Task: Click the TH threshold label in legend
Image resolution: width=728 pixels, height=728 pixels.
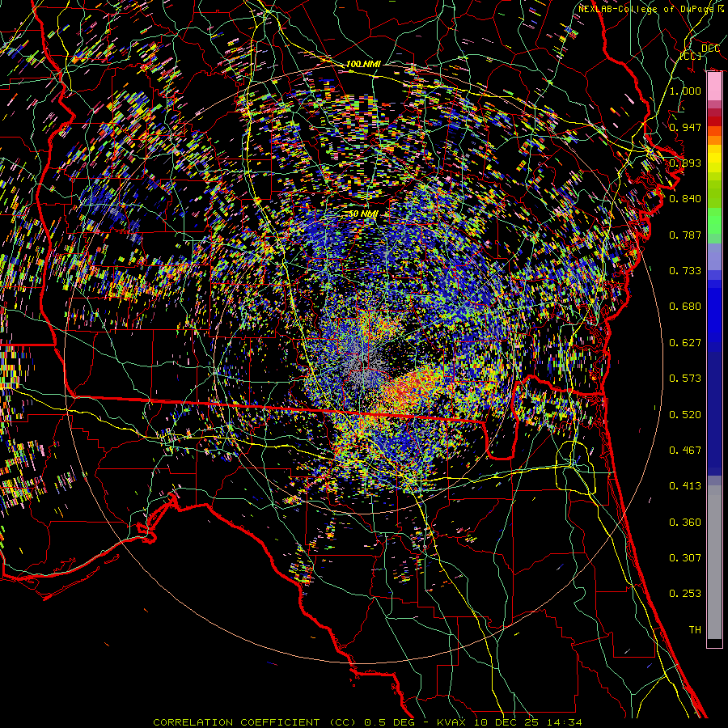Action: [x=695, y=630]
